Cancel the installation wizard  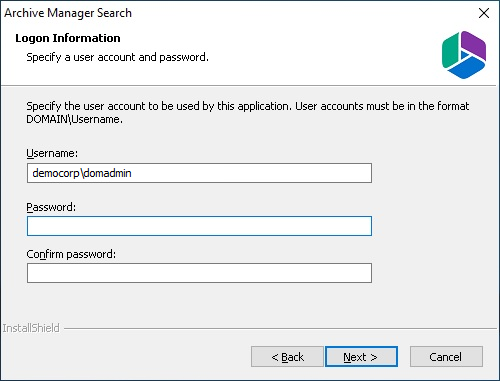tap(446, 357)
